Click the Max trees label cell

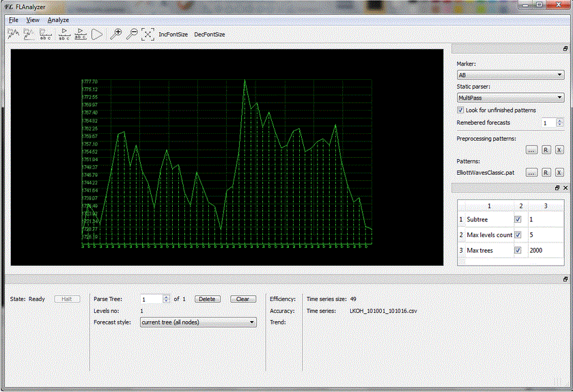[x=489, y=250]
